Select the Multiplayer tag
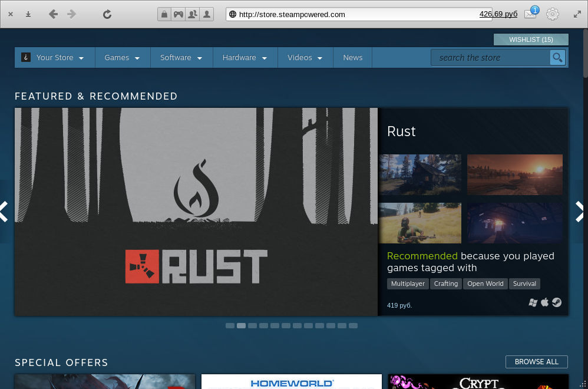588x389 pixels. pyautogui.click(x=408, y=283)
